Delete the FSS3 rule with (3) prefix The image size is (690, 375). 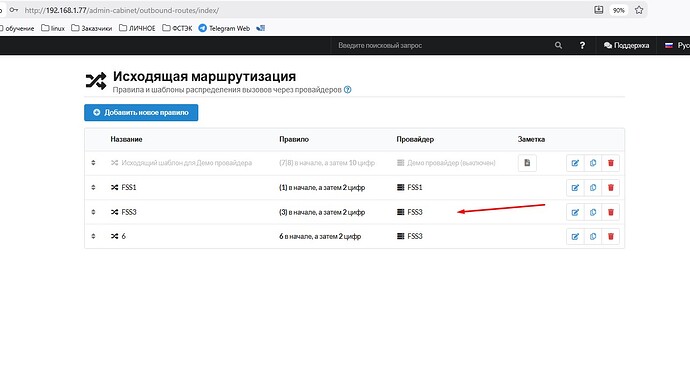(x=610, y=212)
